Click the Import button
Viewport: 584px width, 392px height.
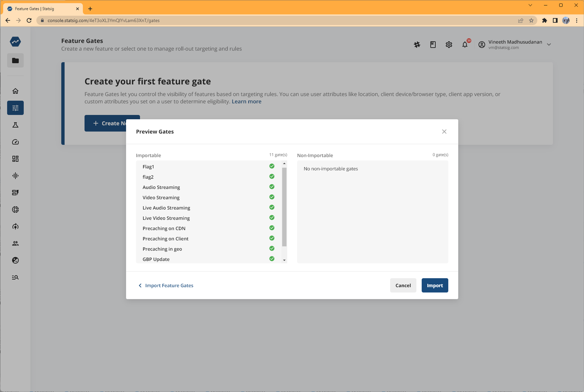434,285
